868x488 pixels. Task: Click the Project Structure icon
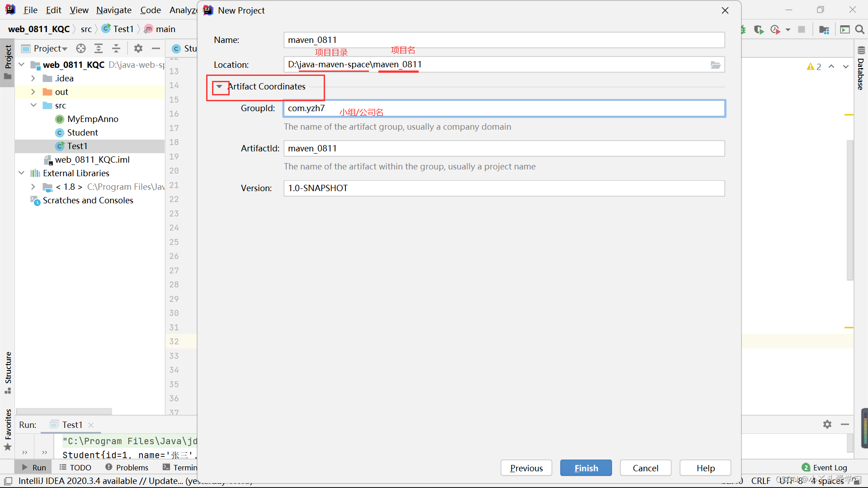824,29
